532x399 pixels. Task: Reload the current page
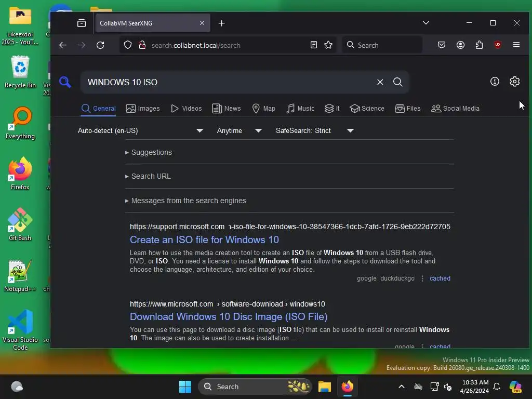coord(100,45)
